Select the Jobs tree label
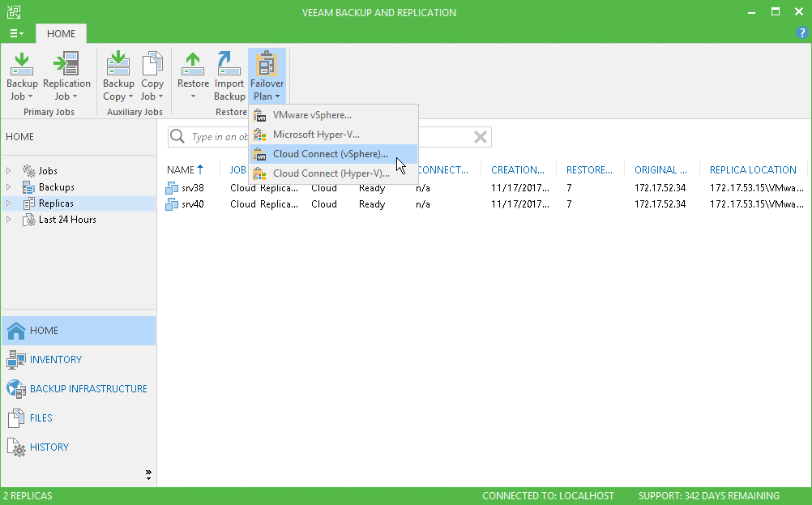812x505 pixels. pyautogui.click(x=48, y=171)
